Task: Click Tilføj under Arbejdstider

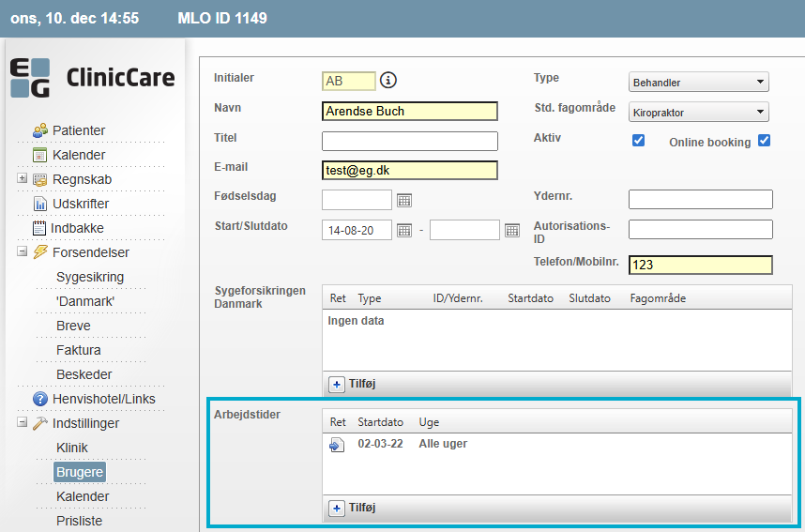Action: (354, 508)
